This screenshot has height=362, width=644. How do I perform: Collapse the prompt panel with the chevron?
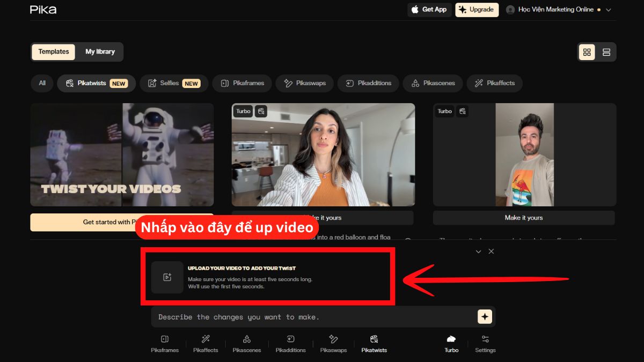tap(479, 252)
